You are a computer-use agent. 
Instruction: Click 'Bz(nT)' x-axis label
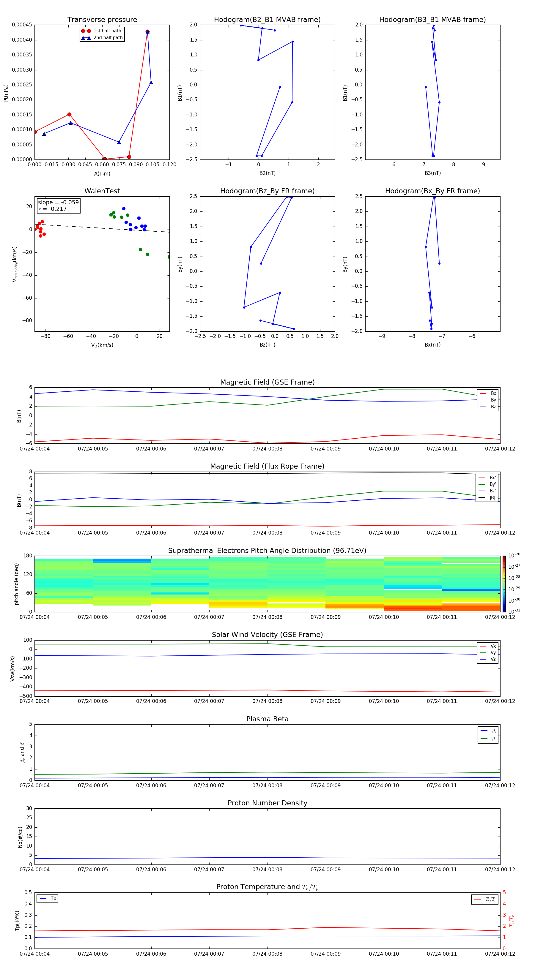coord(267,345)
